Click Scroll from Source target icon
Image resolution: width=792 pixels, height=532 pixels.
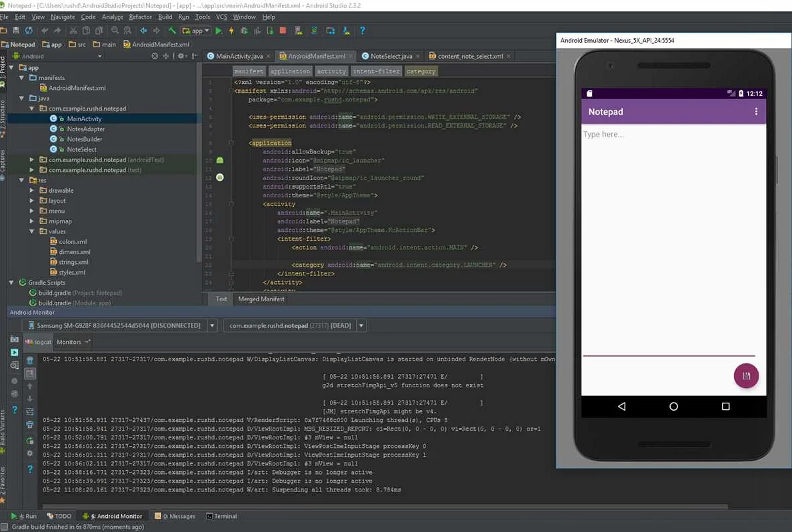tap(155, 56)
